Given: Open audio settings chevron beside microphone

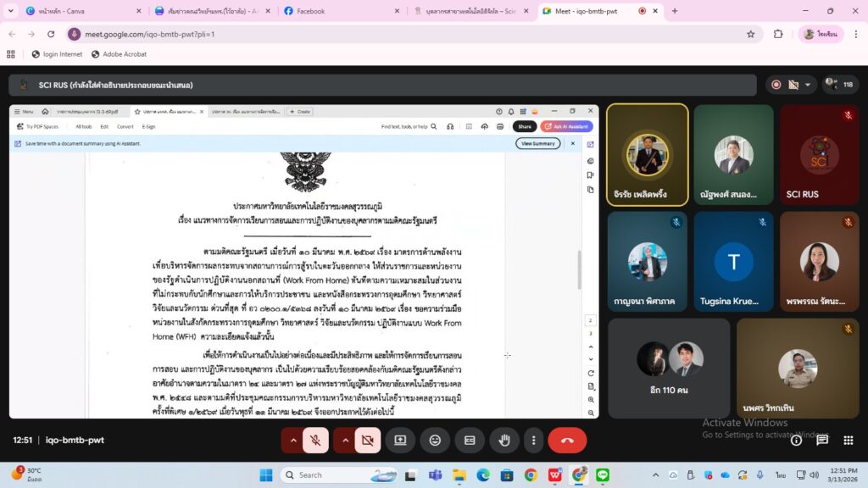Looking at the screenshot, I should pos(293,441).
